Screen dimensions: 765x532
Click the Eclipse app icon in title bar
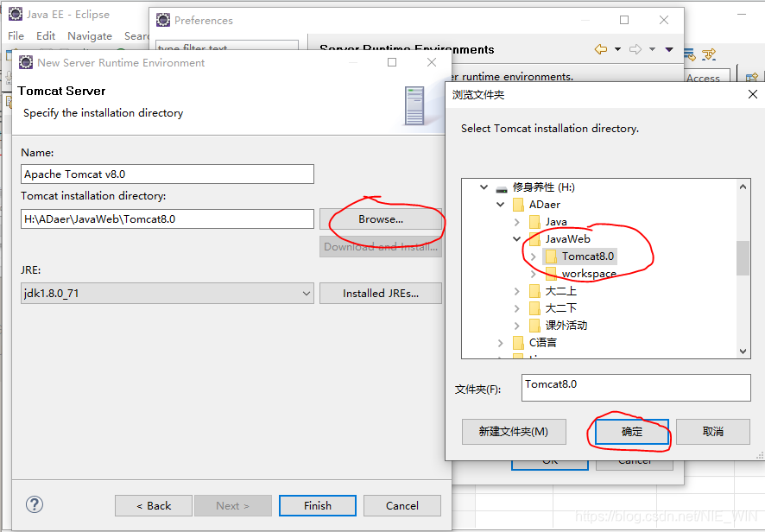(16, 14)
